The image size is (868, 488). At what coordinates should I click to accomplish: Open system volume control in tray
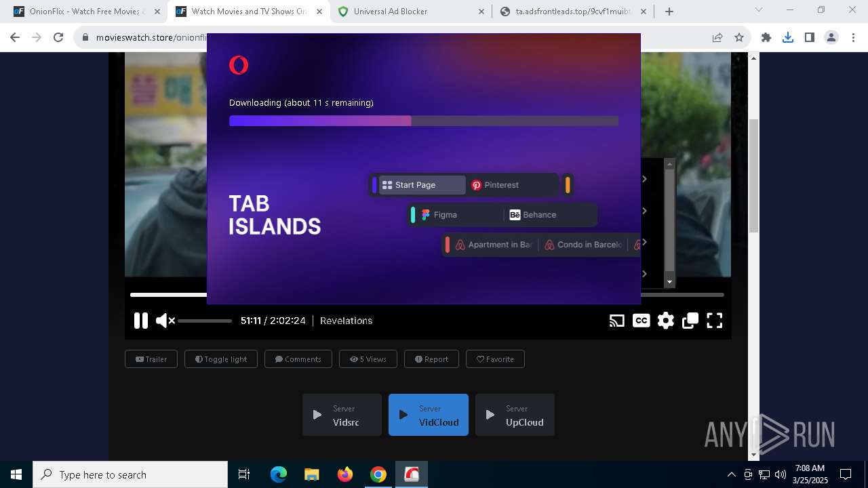781,474
